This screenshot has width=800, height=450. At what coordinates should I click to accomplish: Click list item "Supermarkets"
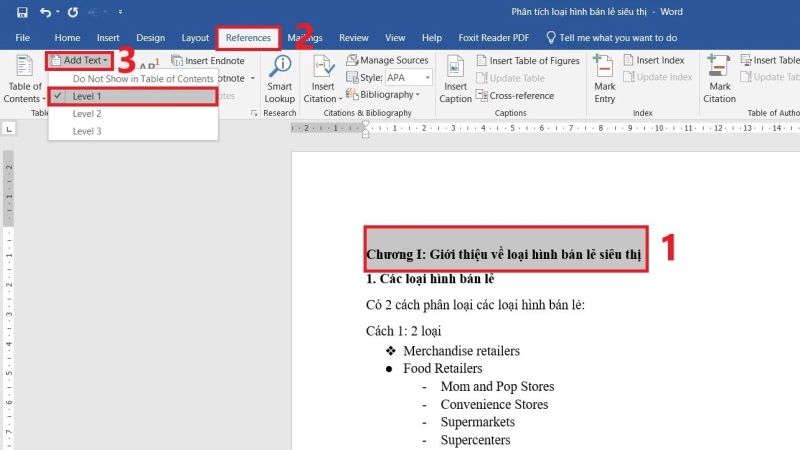(x=478, y=422)
